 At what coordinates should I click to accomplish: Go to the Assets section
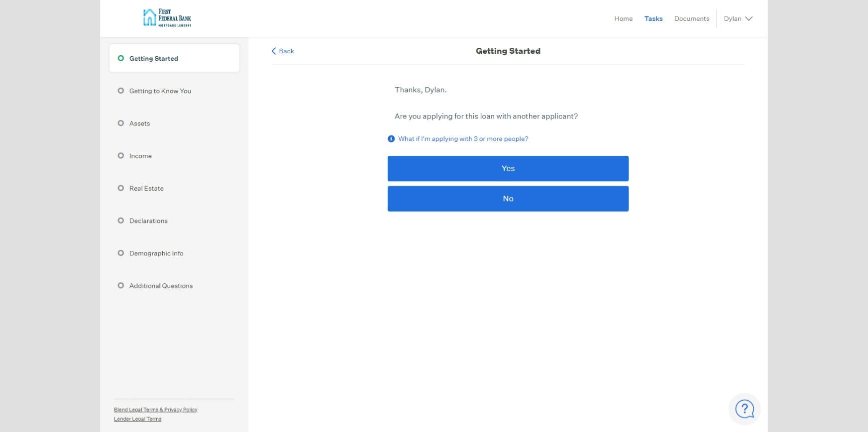(x=139, y=123)
